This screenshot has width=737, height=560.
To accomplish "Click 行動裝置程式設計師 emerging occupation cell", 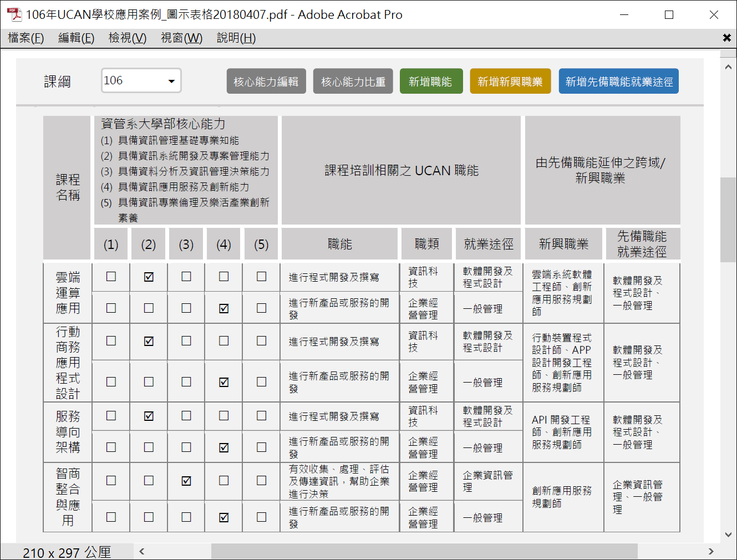I will 562,363.
